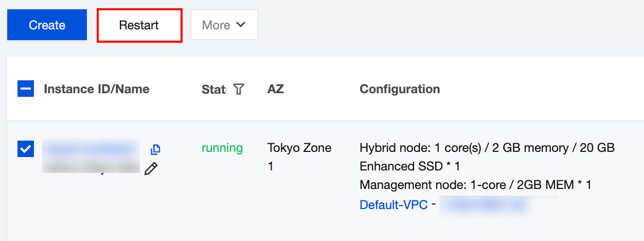The height and width of the screenshot is (241, 644).
Task: Open the Status column filter funnel icon
Action: 238,89
